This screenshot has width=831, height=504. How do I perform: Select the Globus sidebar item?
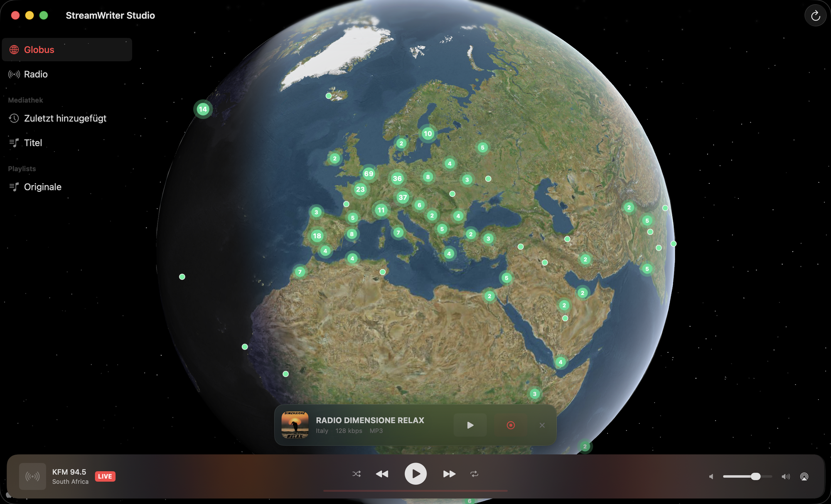pyautogui.click(x=67, y=50)
